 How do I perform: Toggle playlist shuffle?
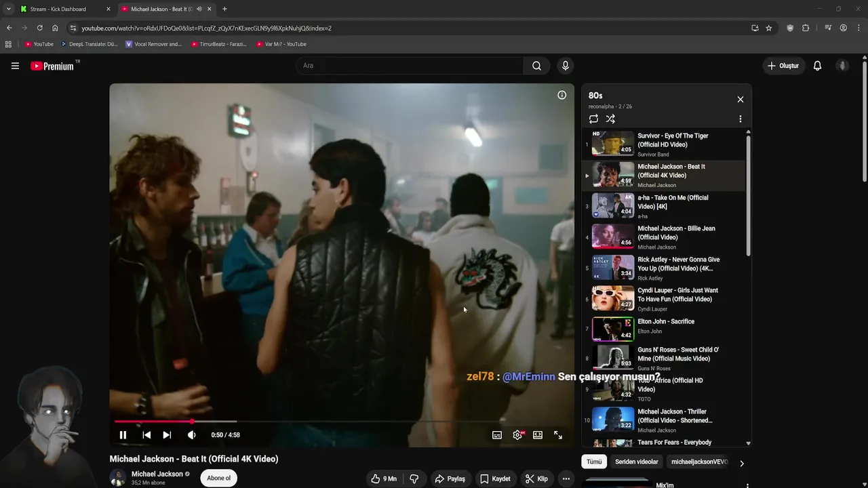tap(610, 119)
